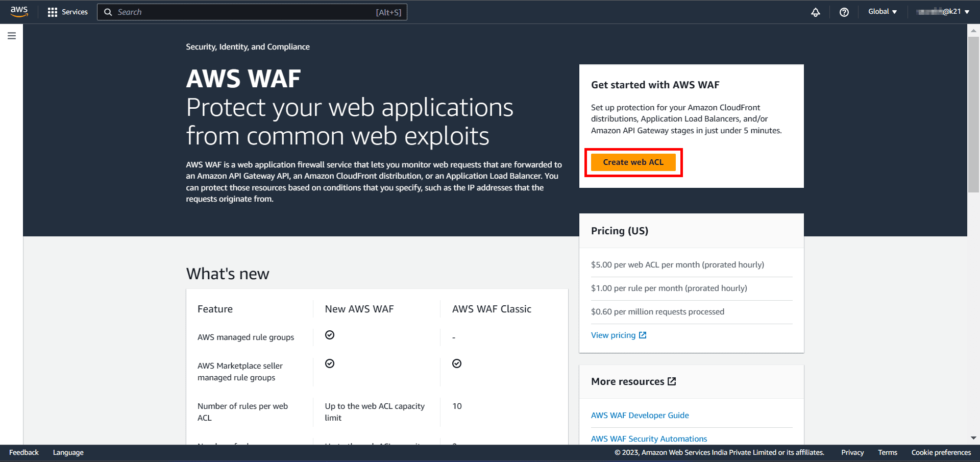This screenshot has height=462, width=980.
Task: Open the help question mark menu
Action: click(844, 12)
